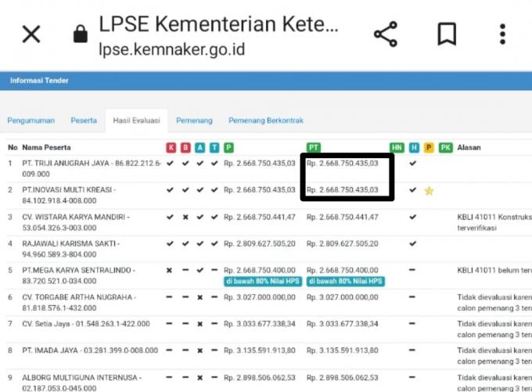
Task: Click the yellow P column badge
Action: pyautogui.click(x=429, y=147)
